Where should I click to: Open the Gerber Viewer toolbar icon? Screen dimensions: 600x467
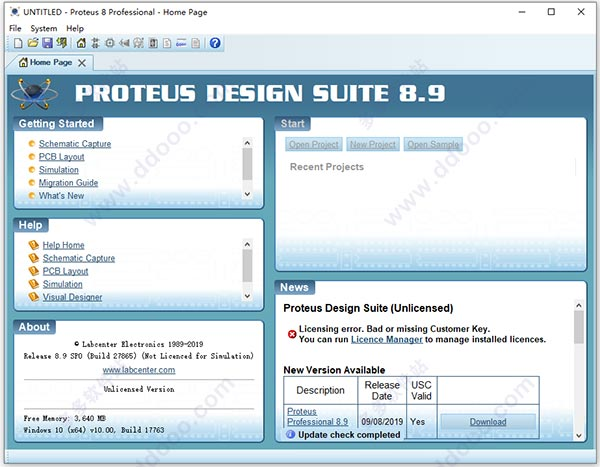click(x=139, y=43)
